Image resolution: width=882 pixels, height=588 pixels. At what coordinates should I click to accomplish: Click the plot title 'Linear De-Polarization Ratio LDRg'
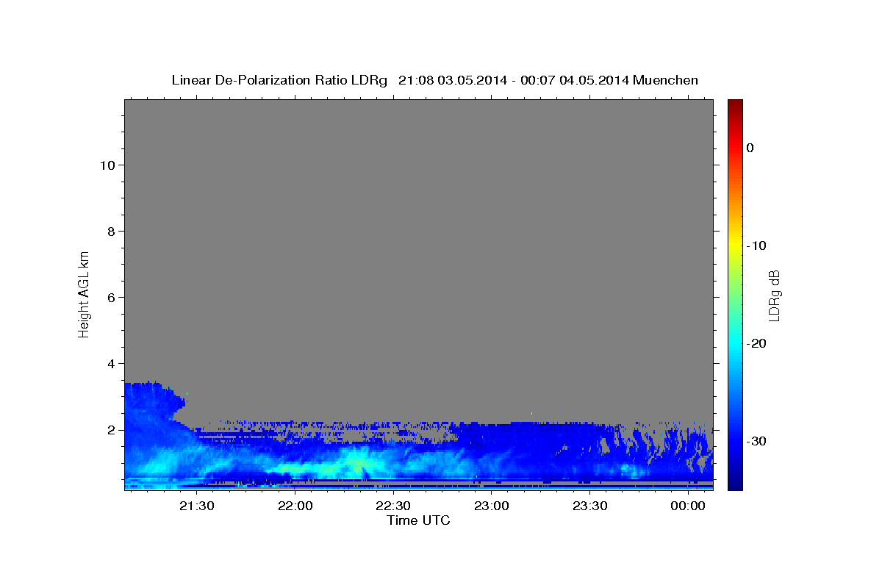click(x=279, y=80)
